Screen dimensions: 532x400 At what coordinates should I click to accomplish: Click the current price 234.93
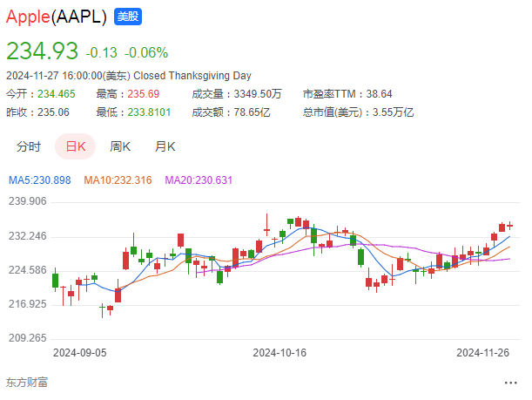click(43, 51)
